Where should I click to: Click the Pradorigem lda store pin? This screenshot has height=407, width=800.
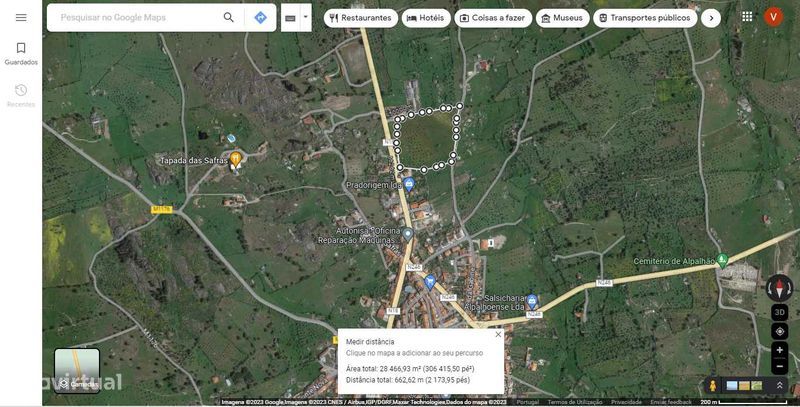(409, 184)
